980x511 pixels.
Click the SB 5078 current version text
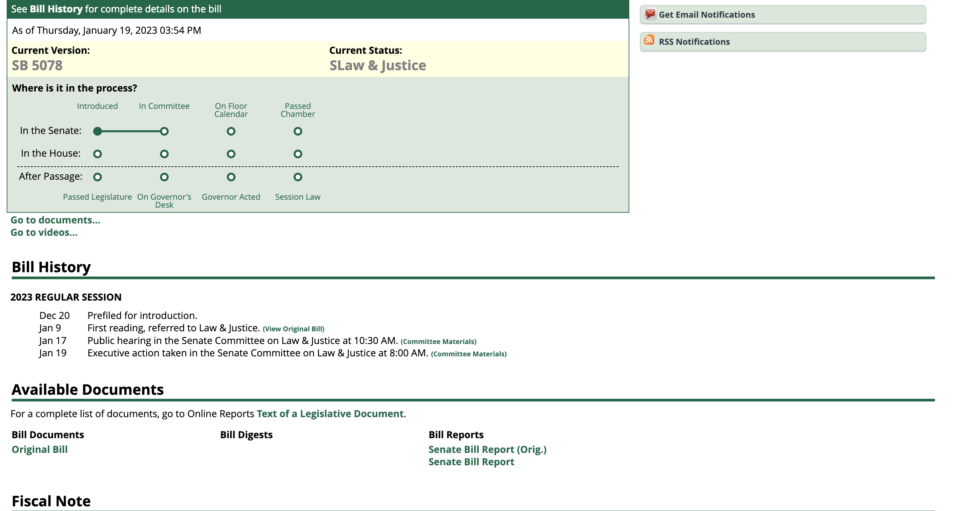(37, 65)
